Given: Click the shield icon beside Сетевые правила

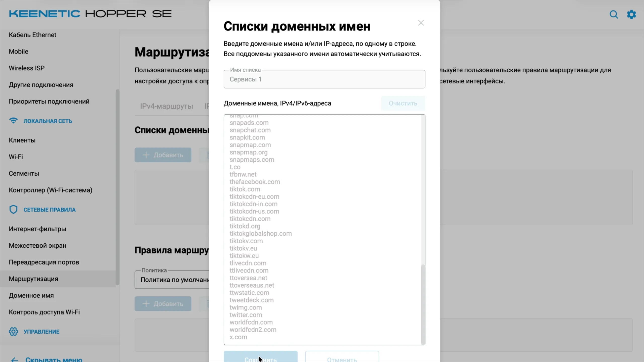Looking at the screenshot, I should click(13, 209).
